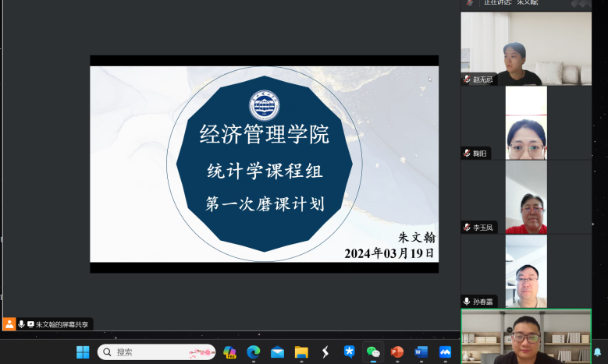
Task: Open the Mail app icon
Action: click(277, 352)
